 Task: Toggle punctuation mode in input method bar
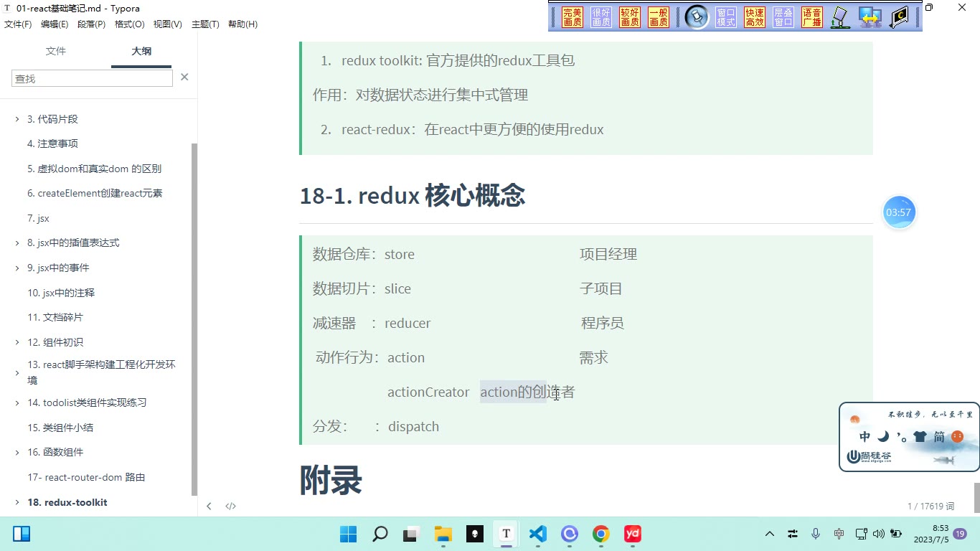click(x=901, y=436)
